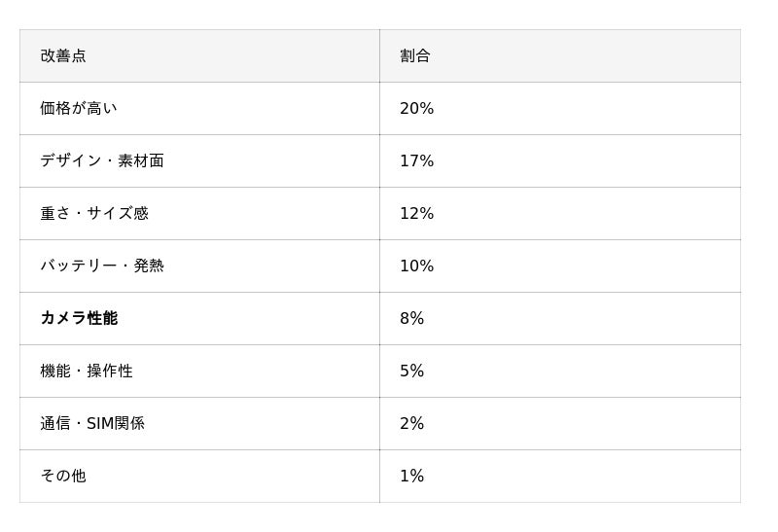Click the bold カメラ性能 cell
Screen dimensions: 778x532
point(79,319)
